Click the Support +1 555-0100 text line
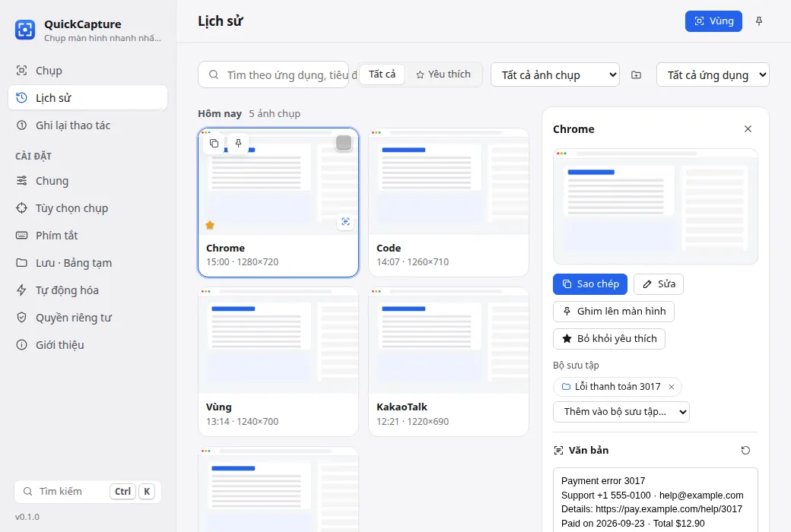The width and height of the screenshot is (791, 532). point(653,496)
